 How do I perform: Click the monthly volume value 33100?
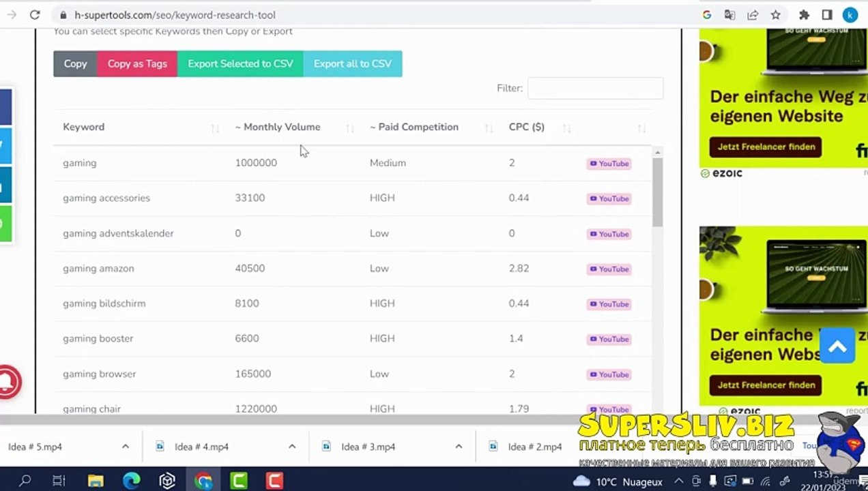pos(250,198)
